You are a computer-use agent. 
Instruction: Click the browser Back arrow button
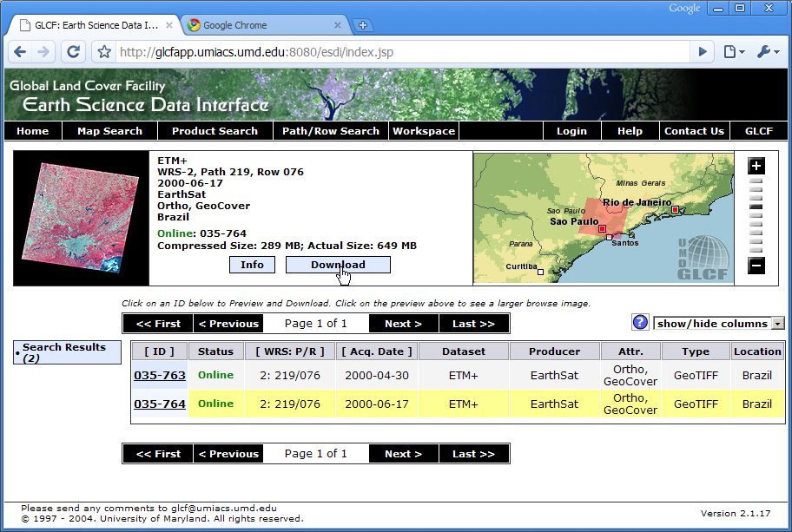20,52
